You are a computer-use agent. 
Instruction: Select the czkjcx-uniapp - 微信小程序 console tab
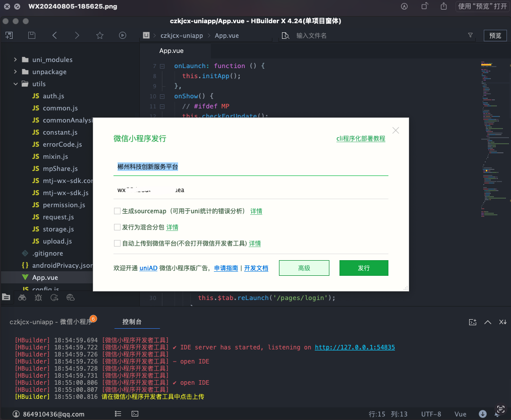[x=51, y=322]
